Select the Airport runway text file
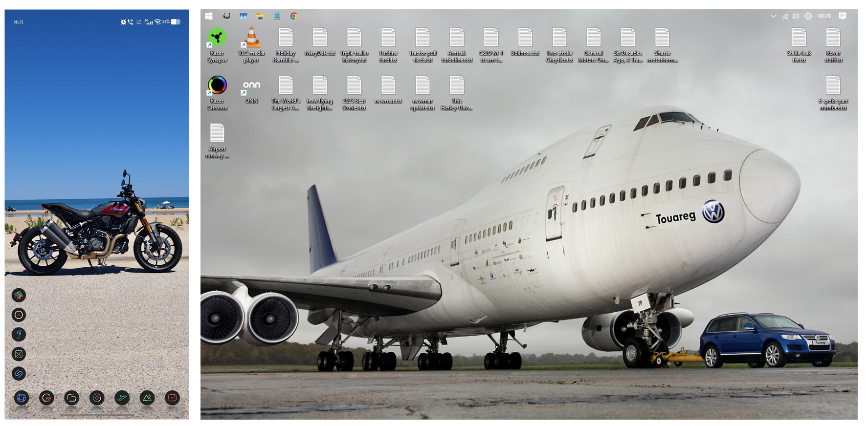Viewport: 868px width, 426px height. tap(217, 141)
